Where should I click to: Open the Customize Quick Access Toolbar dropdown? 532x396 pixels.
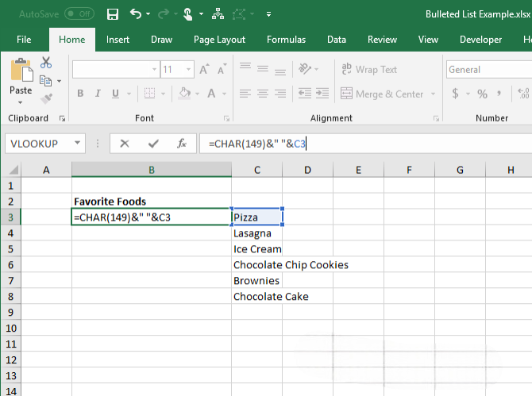[268, 14]
